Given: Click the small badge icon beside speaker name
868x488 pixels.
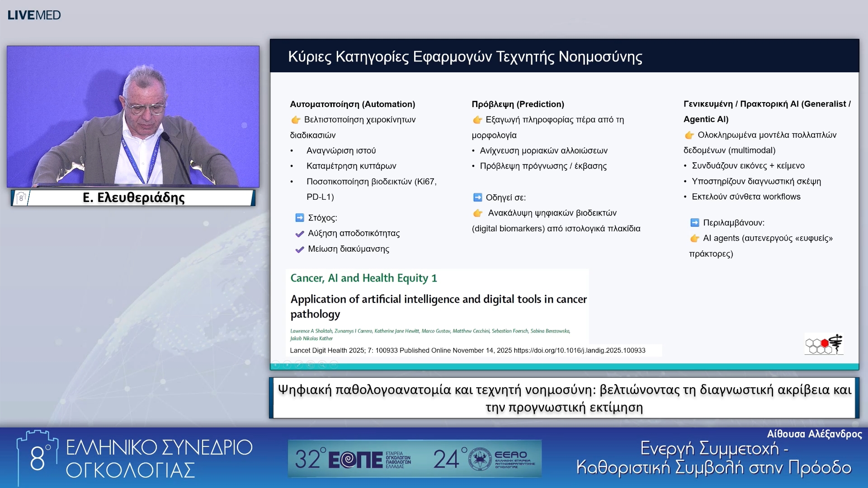Looking at the screenshot, I should [x=21, y=198].
